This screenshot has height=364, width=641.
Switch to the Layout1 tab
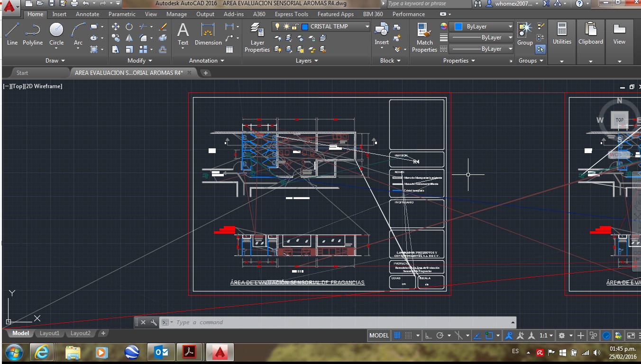coord(49,333)
